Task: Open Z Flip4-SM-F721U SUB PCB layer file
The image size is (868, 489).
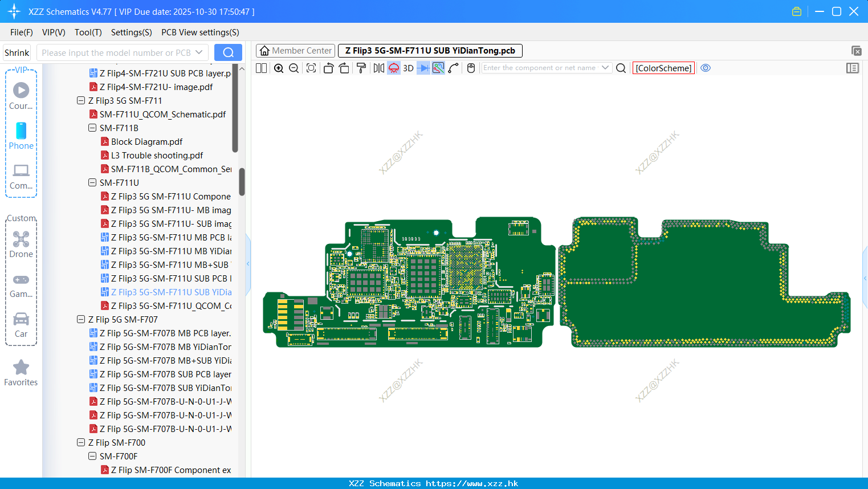Action: (x=160, y=73)
